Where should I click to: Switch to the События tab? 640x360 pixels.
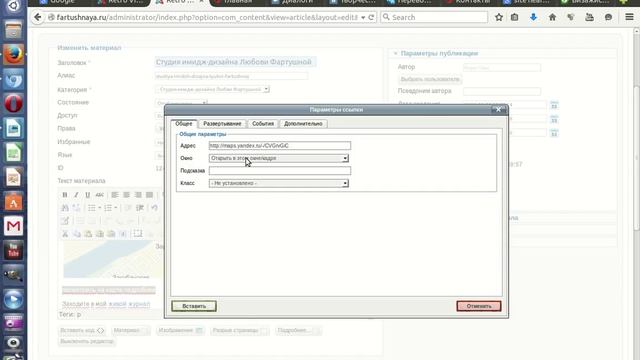263,123
